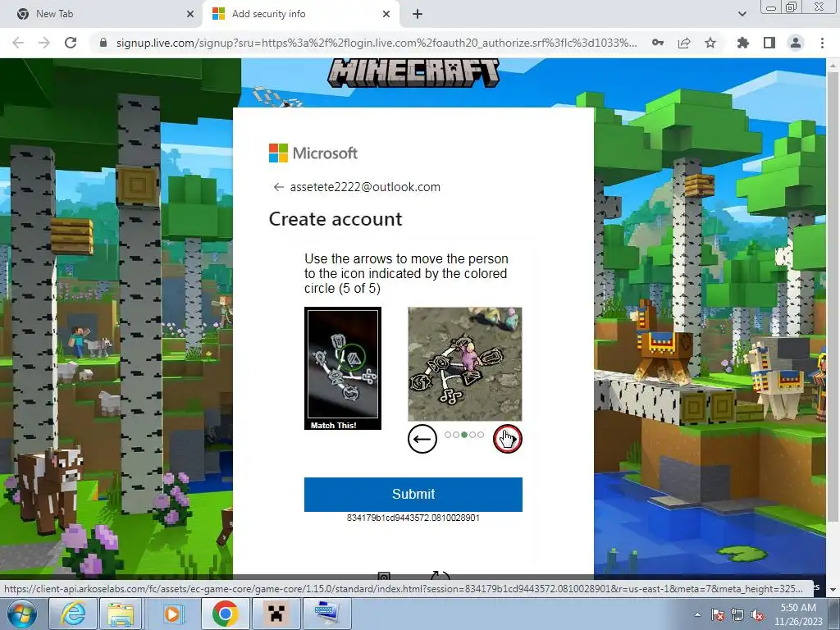This screenshot has height=630, width=840.
Task: Show hidden tray icons
Action: coord(697,614)
